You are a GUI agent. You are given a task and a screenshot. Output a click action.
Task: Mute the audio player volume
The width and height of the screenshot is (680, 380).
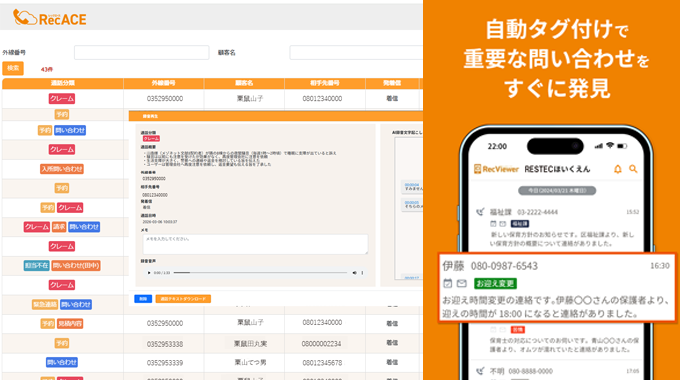pos(354,273)
